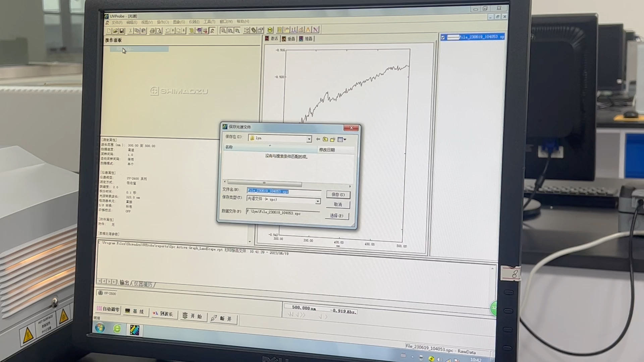Click the up-one-level folder icon in dialog
Screen dimensions: 644x362
(x=325, y=139)
